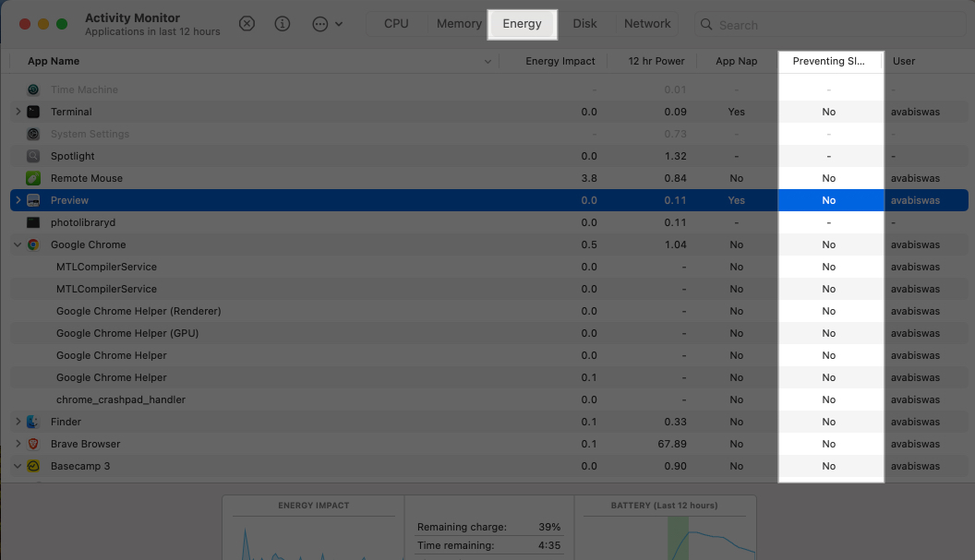The height and width of the screenshot is (560, 975).
Task: Select the Spotlight row name
Action: (x=73, y=156)
